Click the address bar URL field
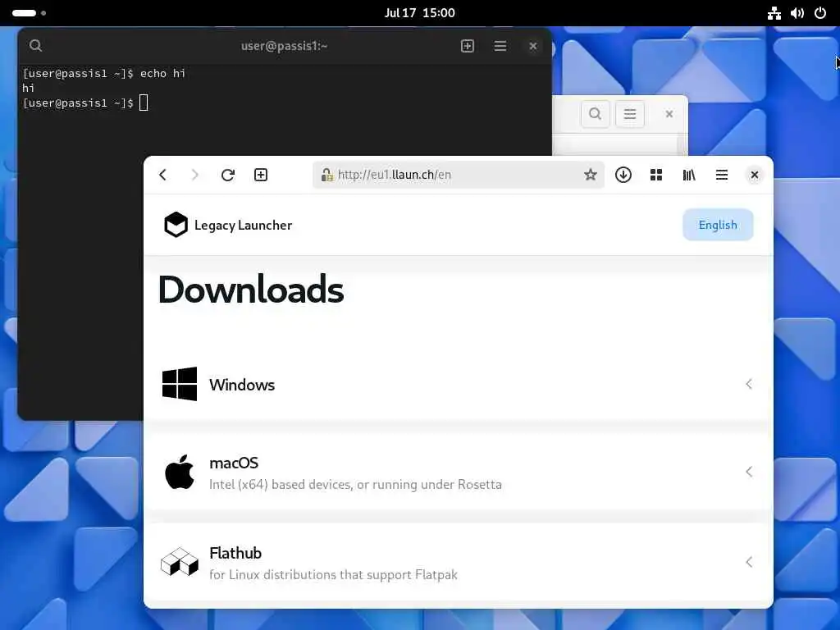This screenshot has width=840, height=630. [x=459, y=175]
